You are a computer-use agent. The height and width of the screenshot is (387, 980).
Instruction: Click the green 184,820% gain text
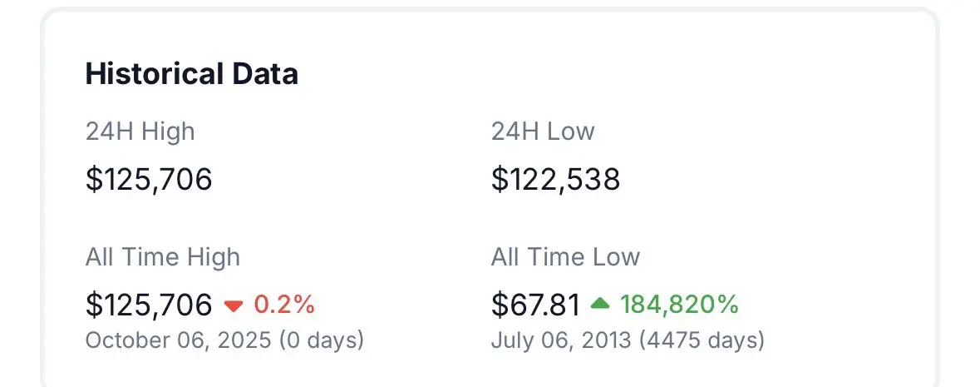tap(679, 305)
